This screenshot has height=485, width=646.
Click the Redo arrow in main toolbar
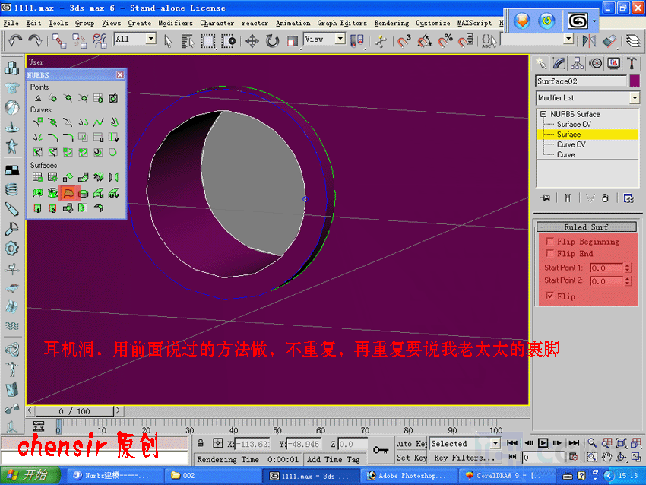tap(35, 40)
